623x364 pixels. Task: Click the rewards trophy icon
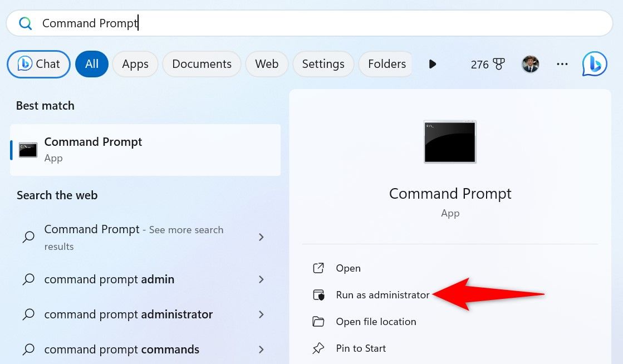[x=498, y=65]
